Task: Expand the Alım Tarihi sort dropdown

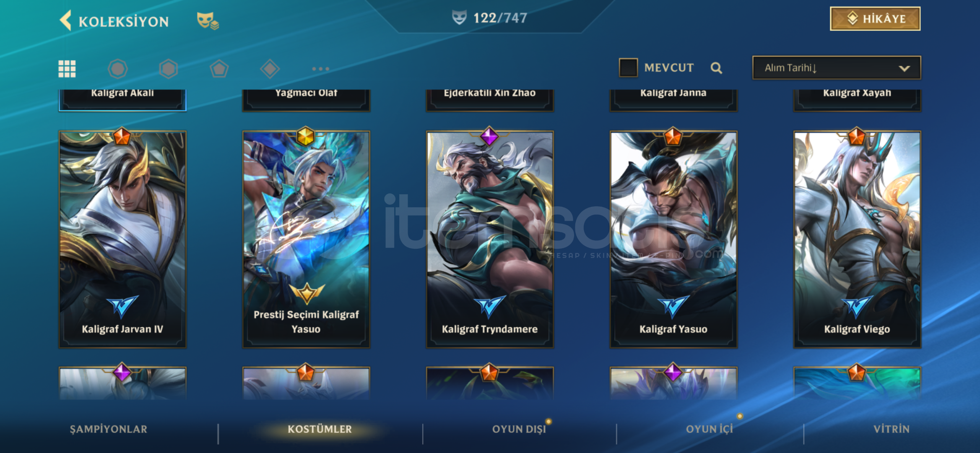Action: pos(837,68)
